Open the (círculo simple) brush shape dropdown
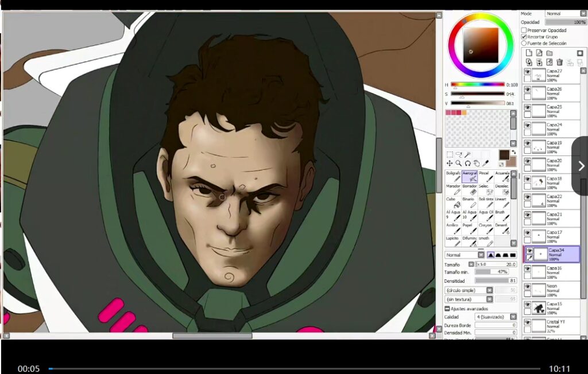The width and height of the screenshot is (588, 374). click(469, 290)
